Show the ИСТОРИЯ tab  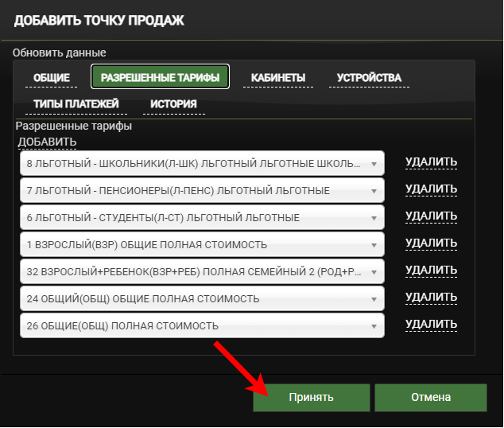pyautogui.click(x=173, y=104)
